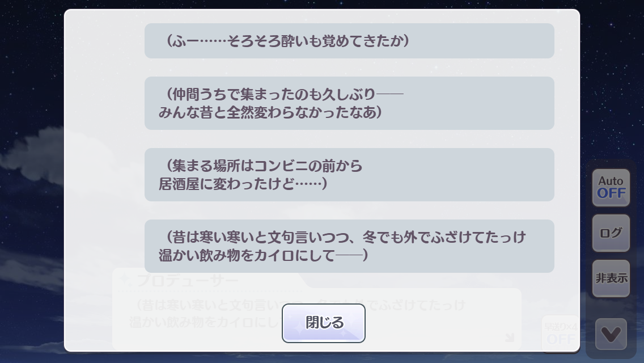Click the dialogue advance arrow icon

[x=510, y=338]
